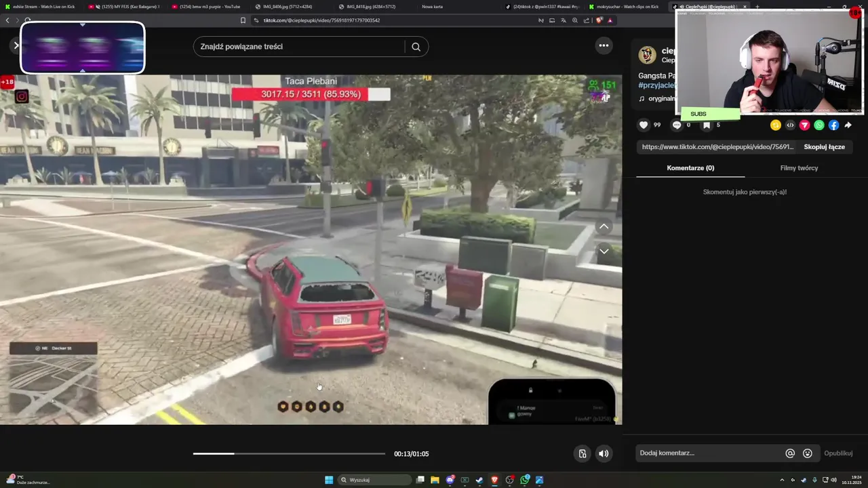Open Windows Start menu

[x=329, y=480]
